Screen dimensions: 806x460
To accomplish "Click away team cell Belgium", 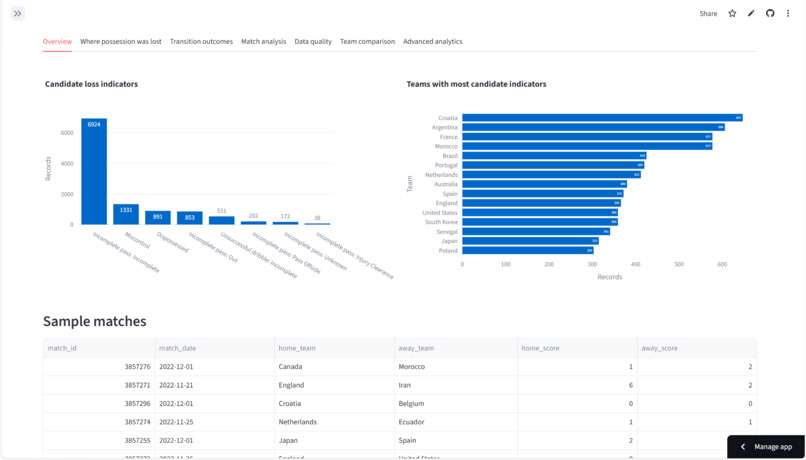I will (455, 403).
